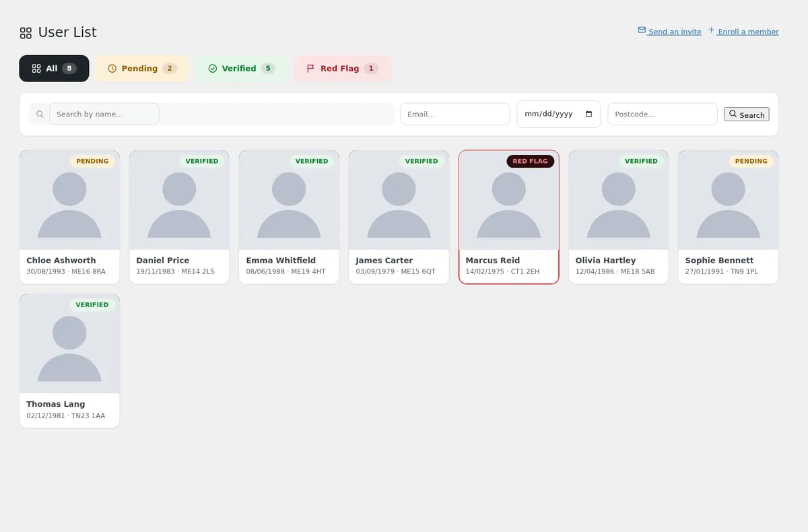Show only Verified users tab
Image resolution: width=808 pixels, height=532 pixels.
tap(242, 69)
